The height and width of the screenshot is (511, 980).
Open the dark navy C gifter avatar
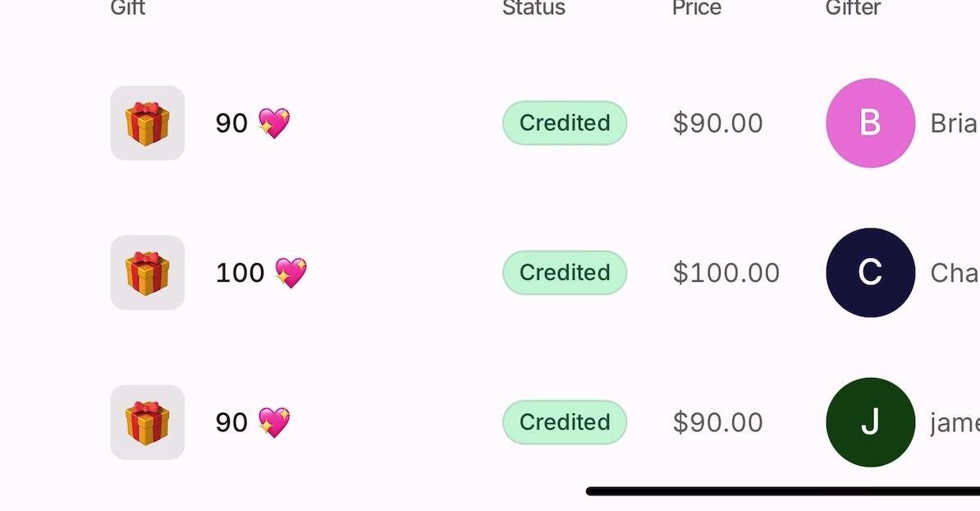870,273
